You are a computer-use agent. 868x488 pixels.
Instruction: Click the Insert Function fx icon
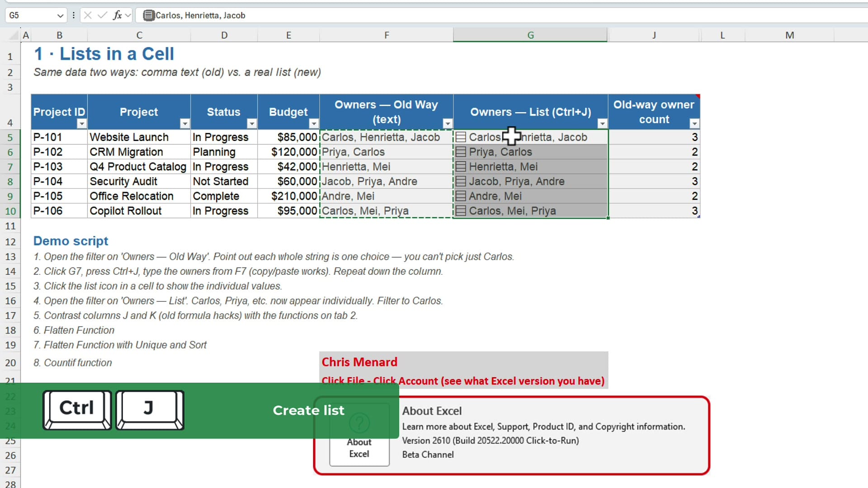[118, 15]
